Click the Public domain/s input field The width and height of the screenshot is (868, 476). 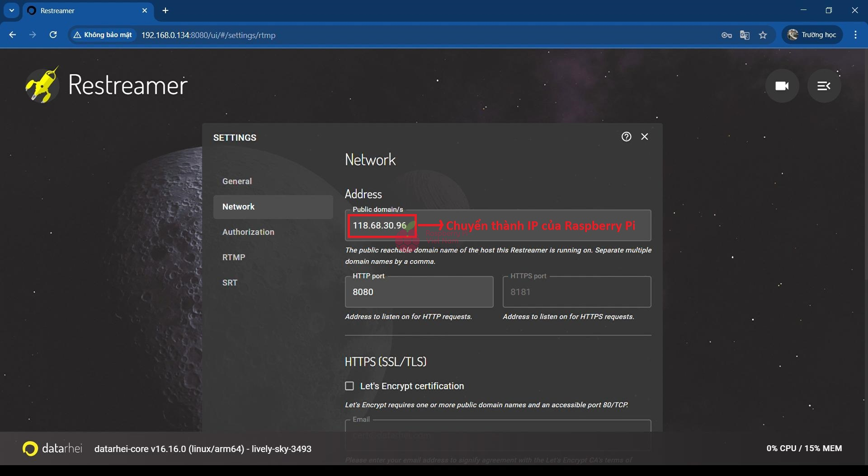click(x=497, y=225)
